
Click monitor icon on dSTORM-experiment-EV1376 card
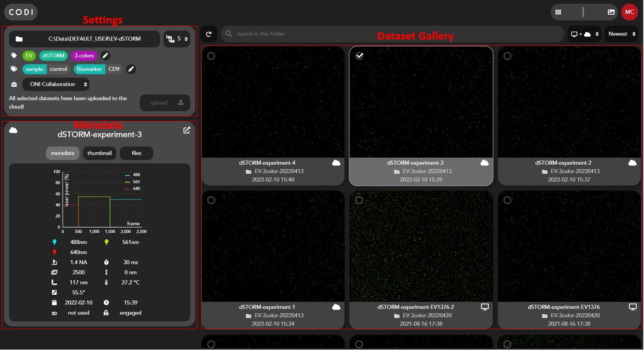[633, 307]
